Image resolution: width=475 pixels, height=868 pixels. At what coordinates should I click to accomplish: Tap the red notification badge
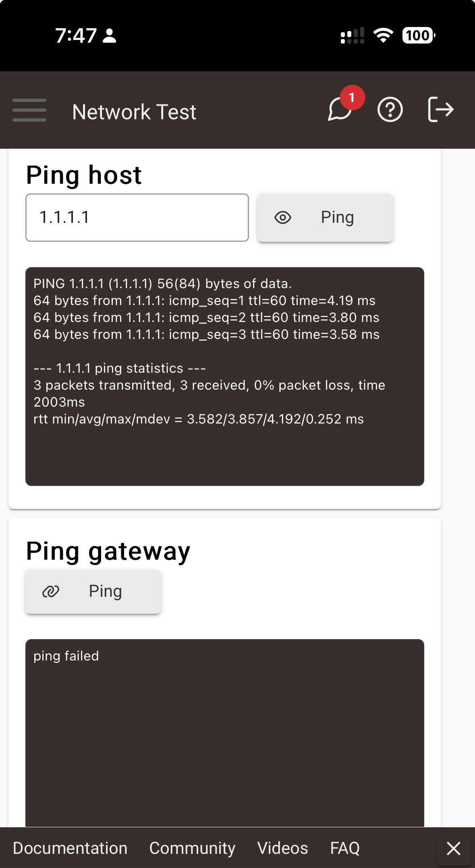(352, 98)
